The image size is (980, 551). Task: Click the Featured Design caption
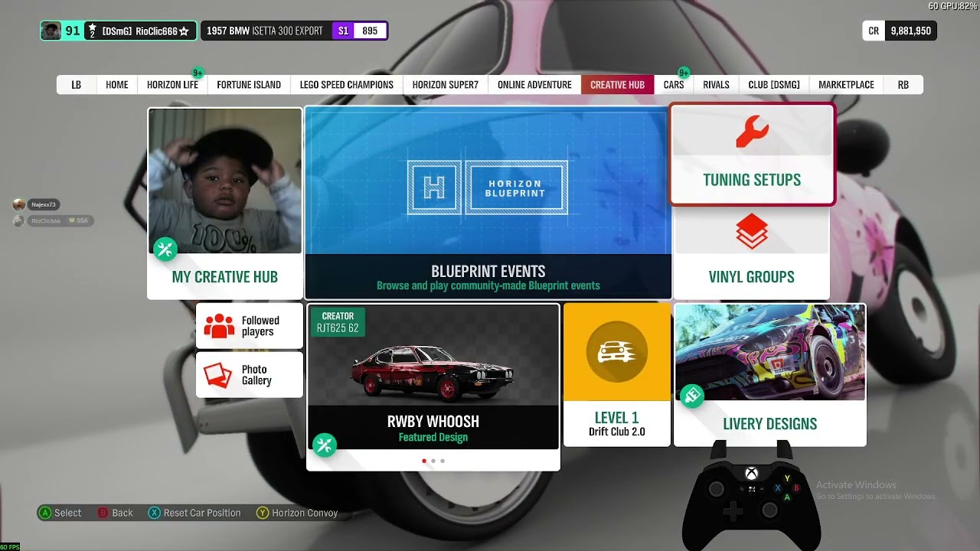coord(433,438)
